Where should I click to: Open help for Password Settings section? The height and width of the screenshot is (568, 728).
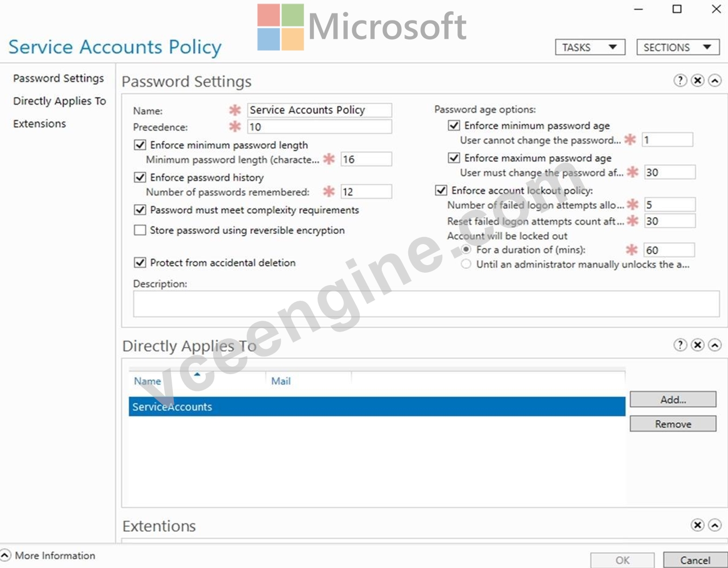tap(680, 80)
